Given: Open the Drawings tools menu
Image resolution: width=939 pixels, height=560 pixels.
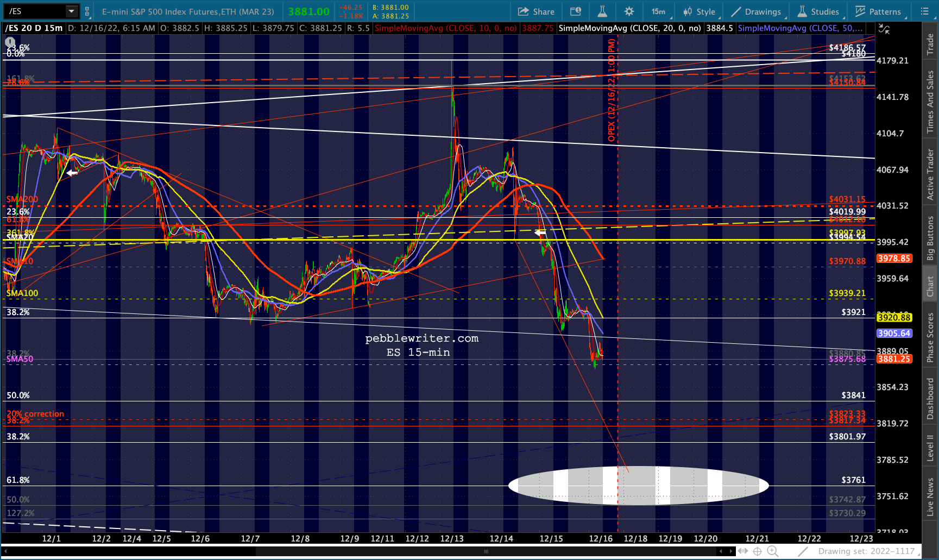Looking at the screenshot, I should [x=756, y=11].
